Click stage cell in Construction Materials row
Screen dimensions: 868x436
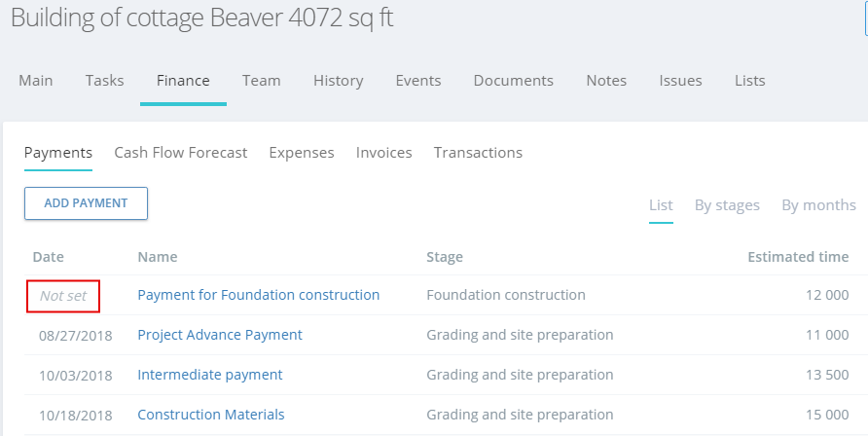520,415
